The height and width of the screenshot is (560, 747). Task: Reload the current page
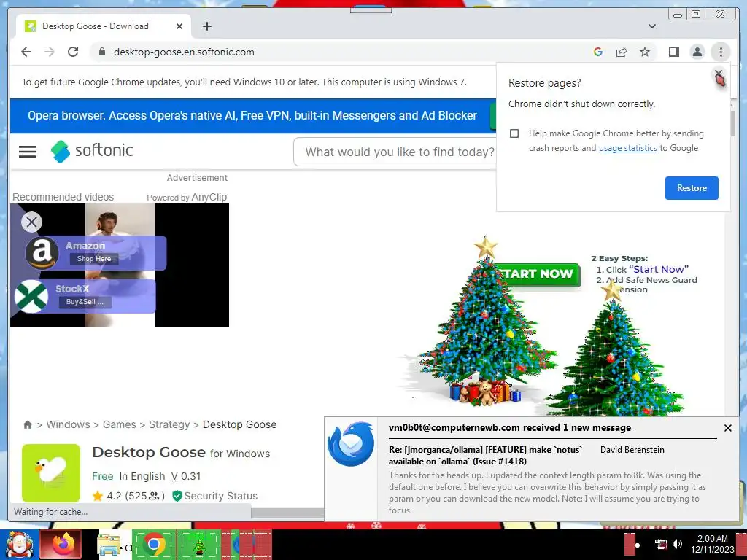click(73, 52)
